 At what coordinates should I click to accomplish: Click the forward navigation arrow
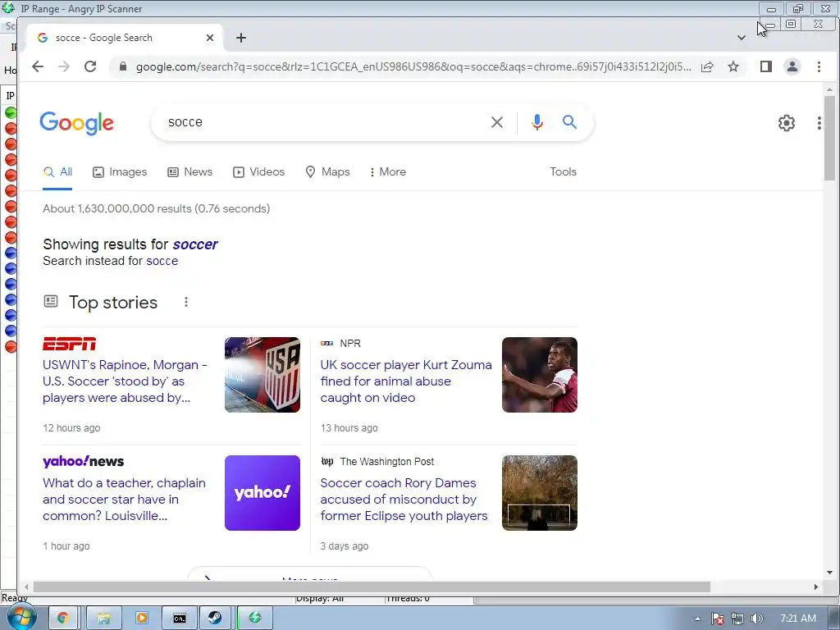pyautogui.click(x=64, y=66)
